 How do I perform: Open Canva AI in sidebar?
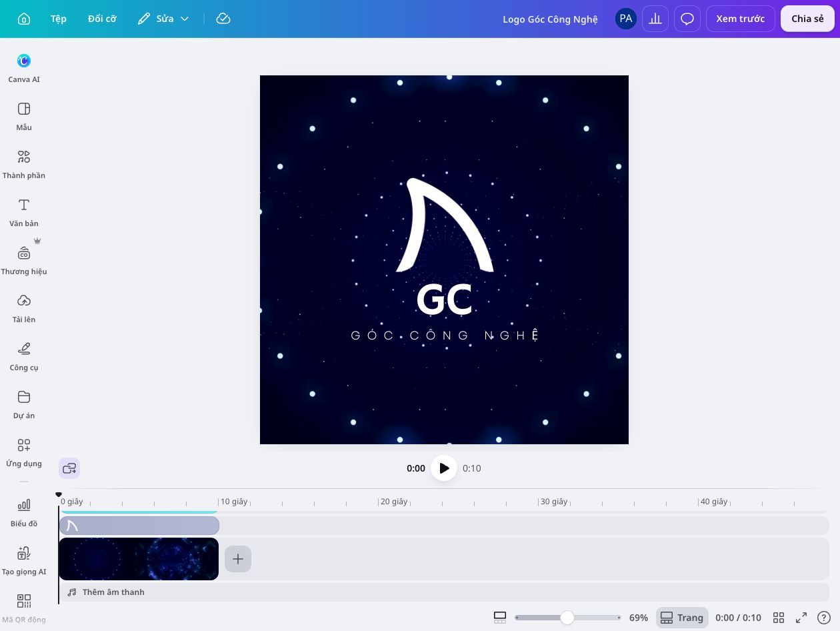pyautogui.click(x=24, y=68)
